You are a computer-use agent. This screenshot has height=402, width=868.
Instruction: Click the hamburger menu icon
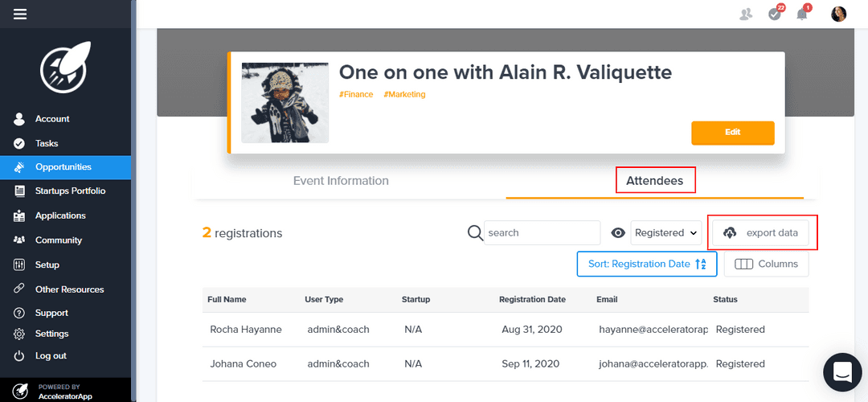point(20,14)
